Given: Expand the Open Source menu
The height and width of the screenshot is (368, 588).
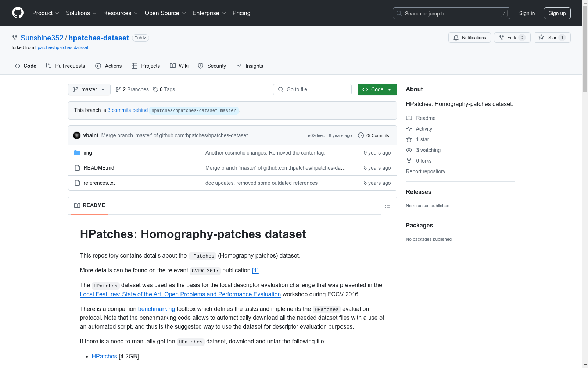Looking at the screenshot, I should coord(165,13).
